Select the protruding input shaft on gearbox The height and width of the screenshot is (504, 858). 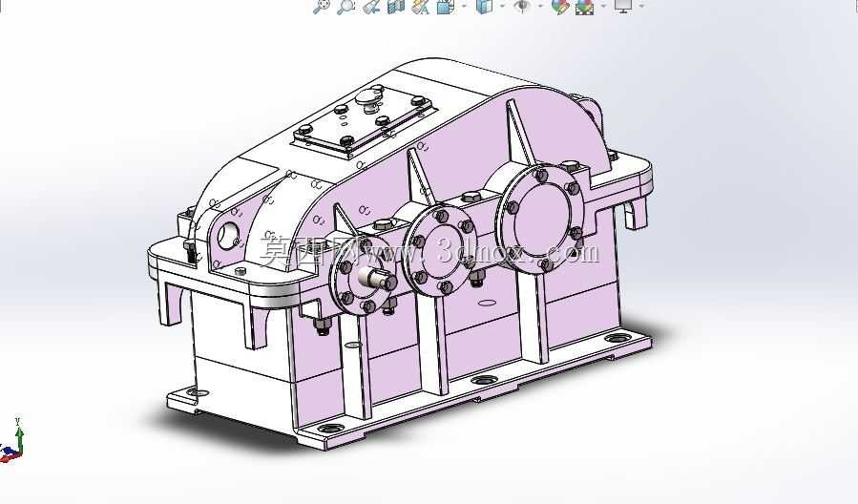(x=379, y=279)
